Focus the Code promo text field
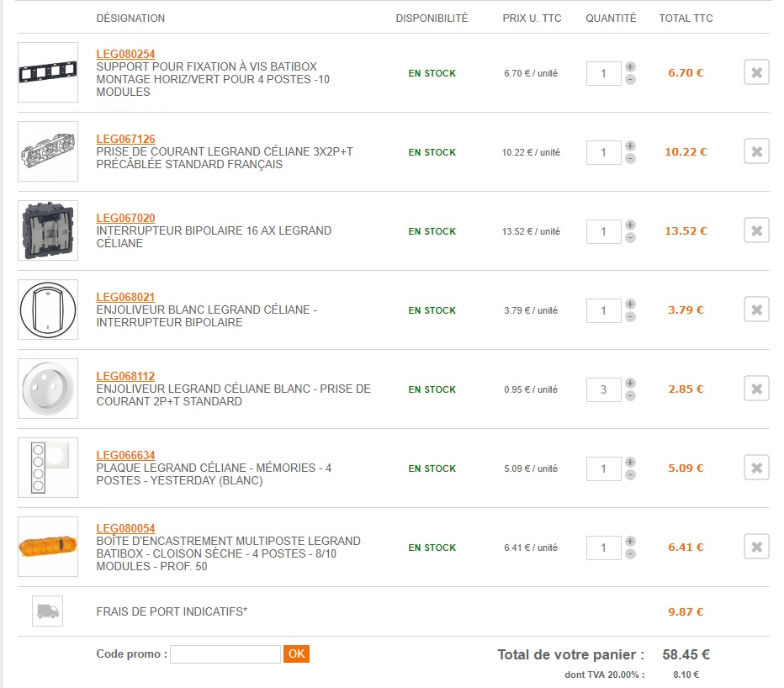The width and height of the screenshot is (784, 688). tap(225, 654)
